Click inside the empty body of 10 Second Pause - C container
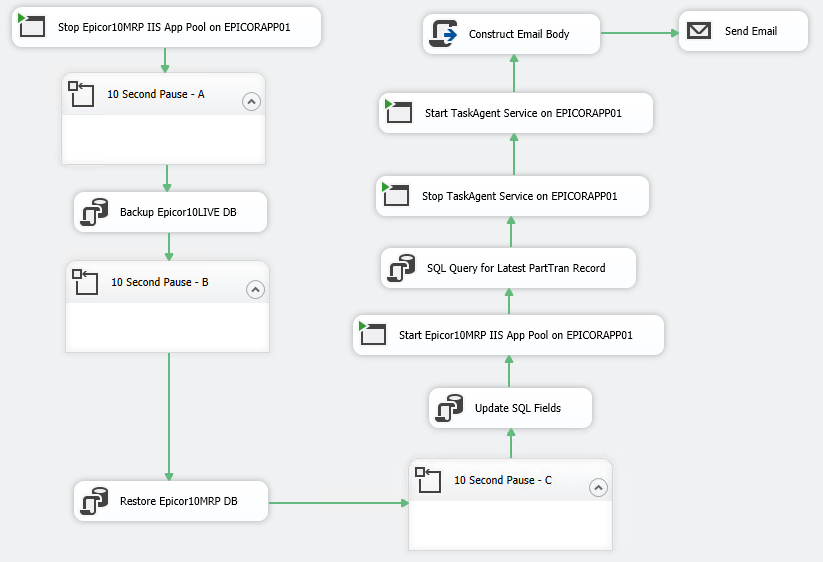823x562 pixels. 510,525
